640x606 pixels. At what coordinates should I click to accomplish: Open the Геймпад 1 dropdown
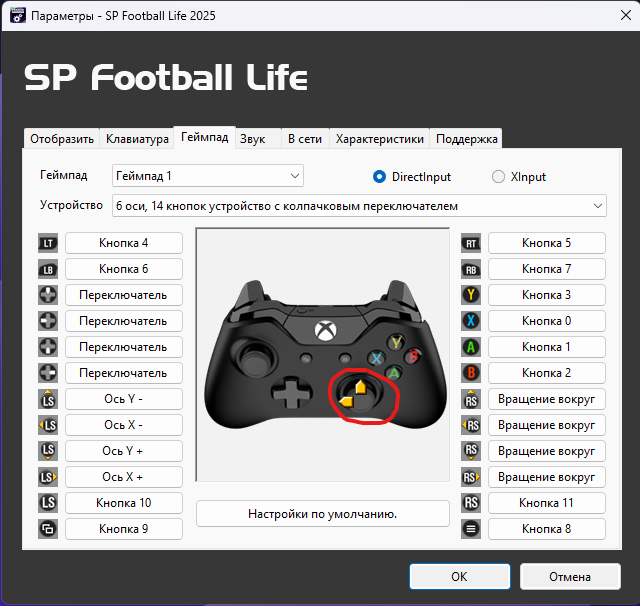click(208, 176)
